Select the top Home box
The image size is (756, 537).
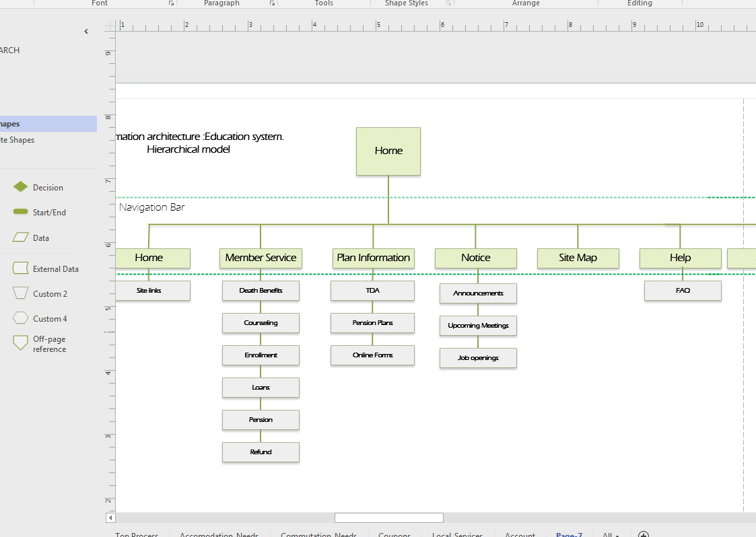click(x=388, y=151)
